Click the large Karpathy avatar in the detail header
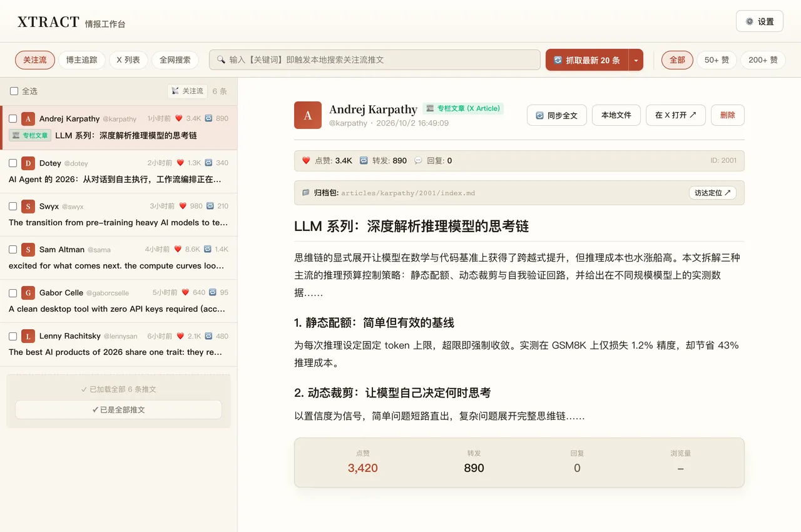 pyautogui.click(x=308, y=115)
